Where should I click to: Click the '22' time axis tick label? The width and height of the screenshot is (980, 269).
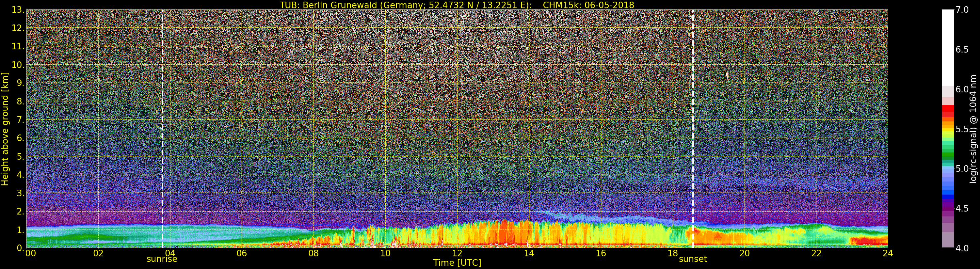[816, 253]
